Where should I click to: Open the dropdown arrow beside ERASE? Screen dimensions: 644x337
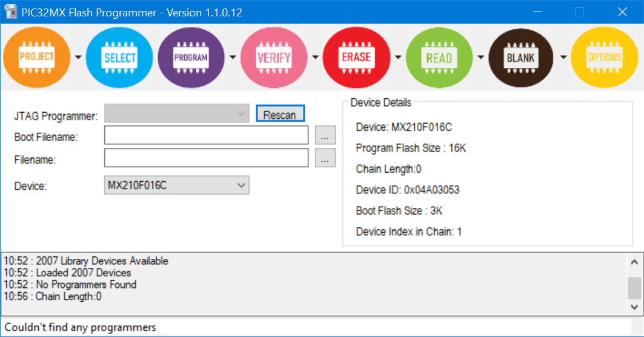click(x=398, y=58)
